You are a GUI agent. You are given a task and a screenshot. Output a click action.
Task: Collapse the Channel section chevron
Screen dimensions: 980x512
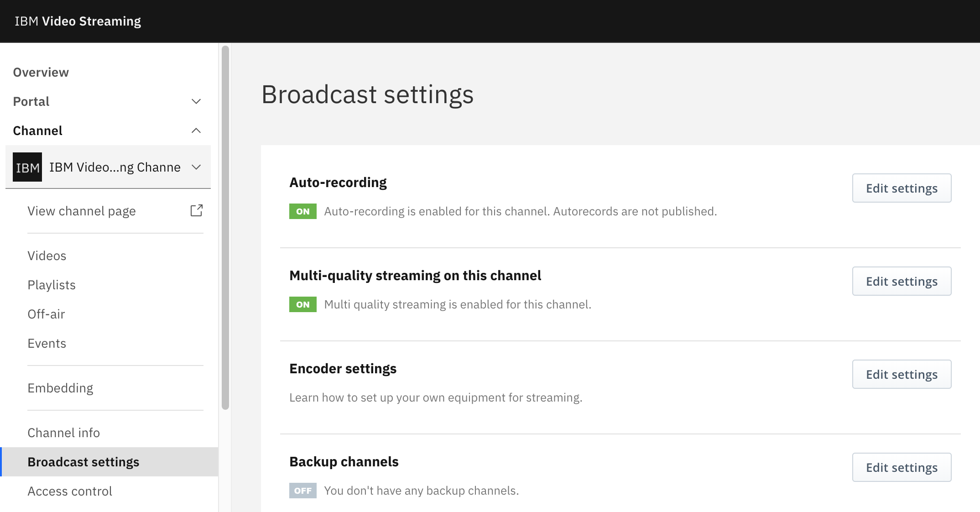coord(196,131)
